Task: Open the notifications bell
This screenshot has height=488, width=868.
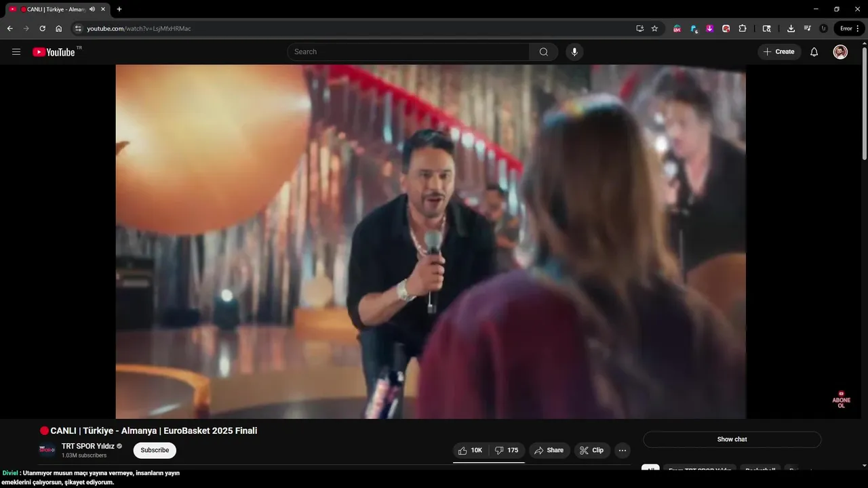Action: 814,52
